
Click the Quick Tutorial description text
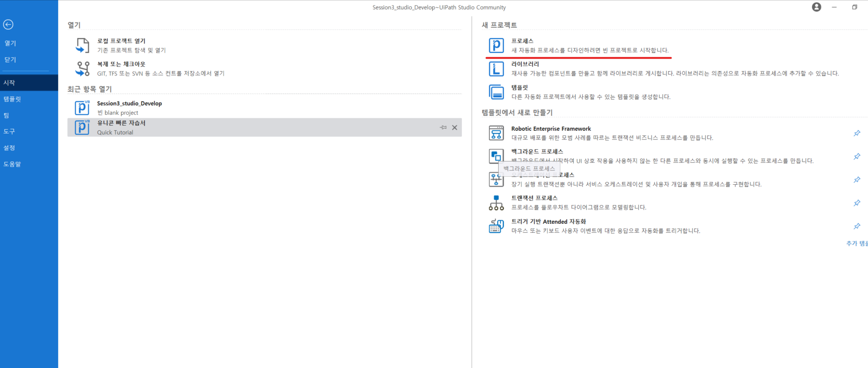[115, 132]
